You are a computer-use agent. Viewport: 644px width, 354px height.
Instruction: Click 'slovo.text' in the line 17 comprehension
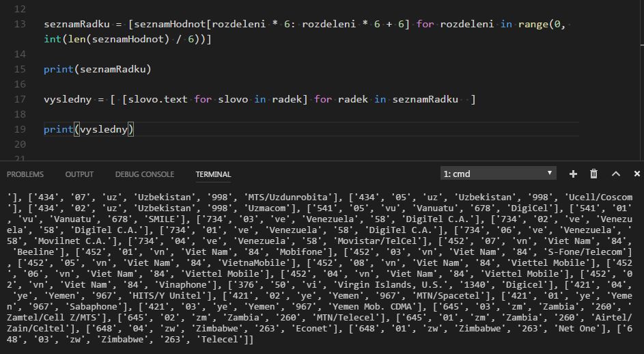(x=158, y=99)
